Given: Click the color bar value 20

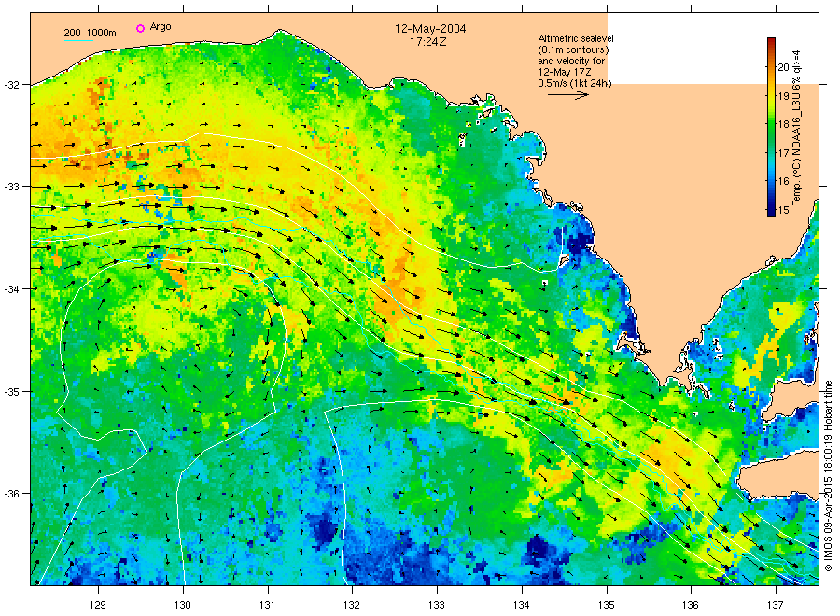Looking at the screenshot, I should [783, 67].
